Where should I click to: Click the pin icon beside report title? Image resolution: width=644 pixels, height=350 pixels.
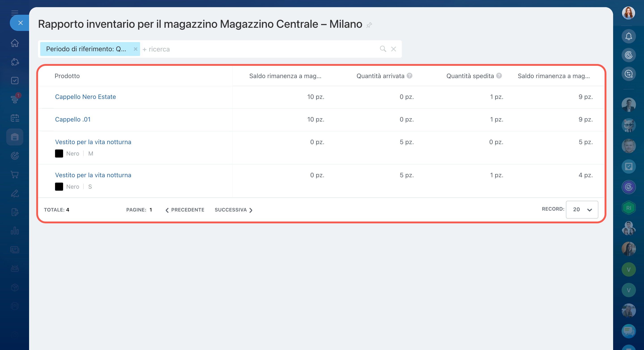point(369,25)
